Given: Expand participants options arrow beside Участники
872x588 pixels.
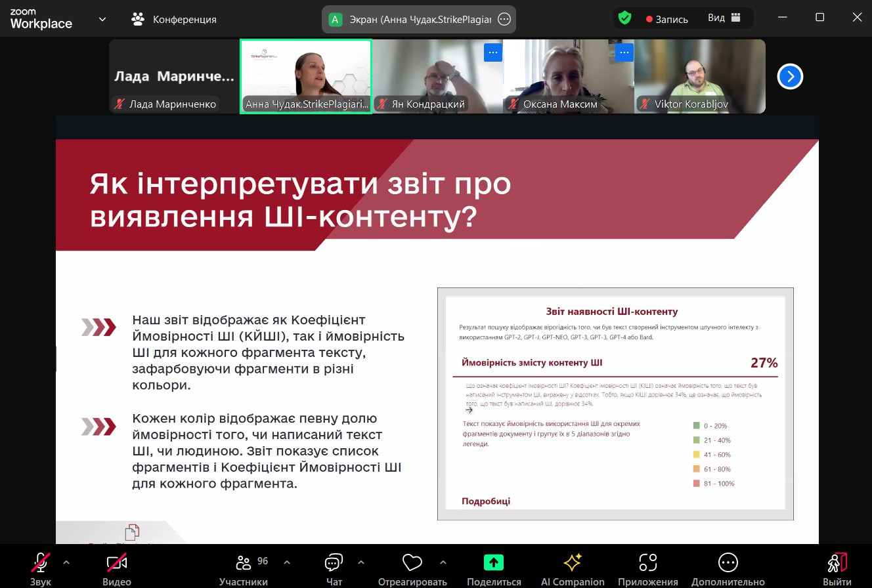Looking at the screenshot, I should click(x=287, y=562).
